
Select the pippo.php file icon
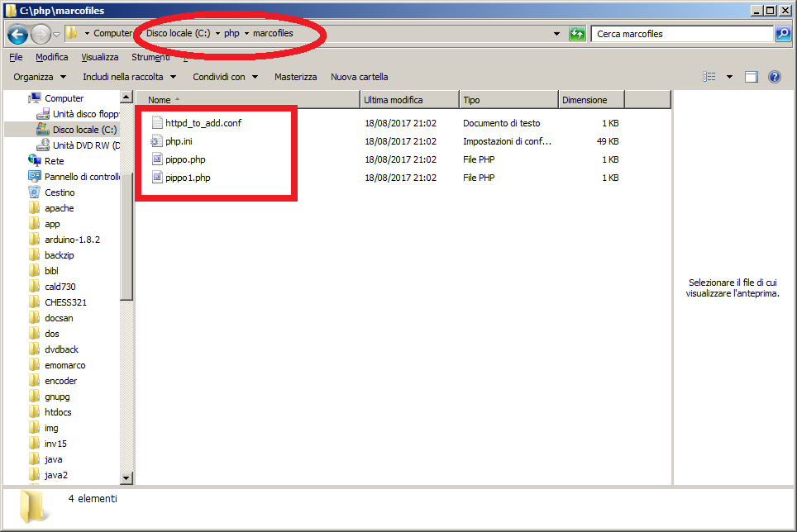(158, 159)
